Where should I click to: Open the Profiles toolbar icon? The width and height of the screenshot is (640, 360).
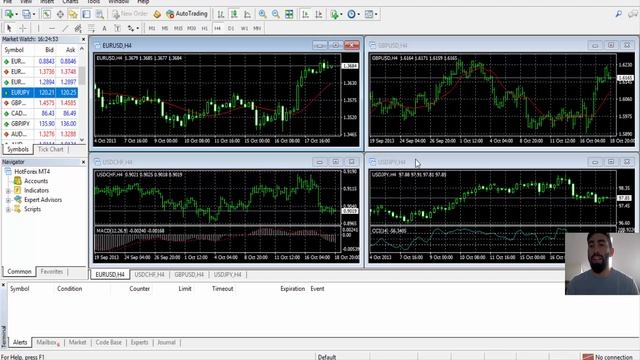click(x=26, y=14)
